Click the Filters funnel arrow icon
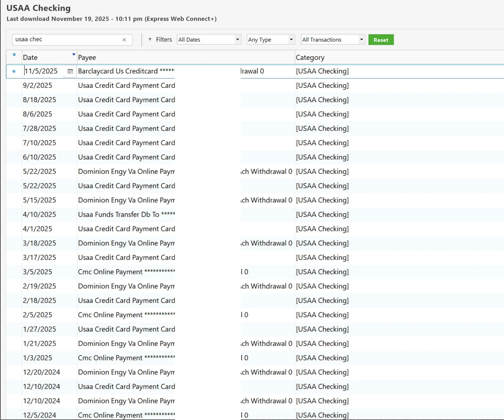 click(150, 39)
